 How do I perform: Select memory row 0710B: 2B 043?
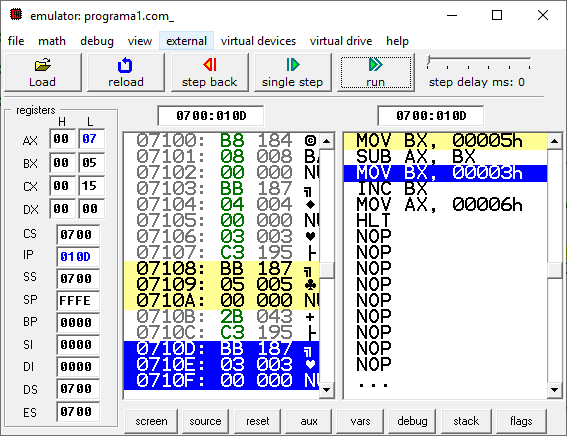221,317
